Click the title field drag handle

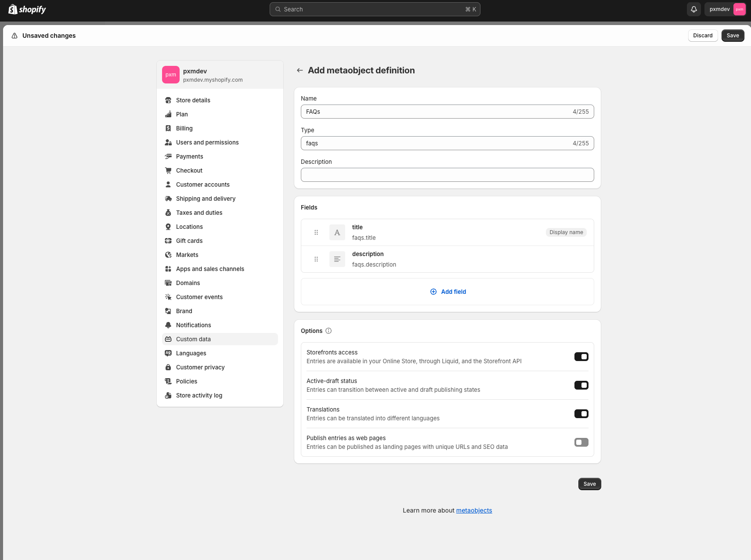316,232
